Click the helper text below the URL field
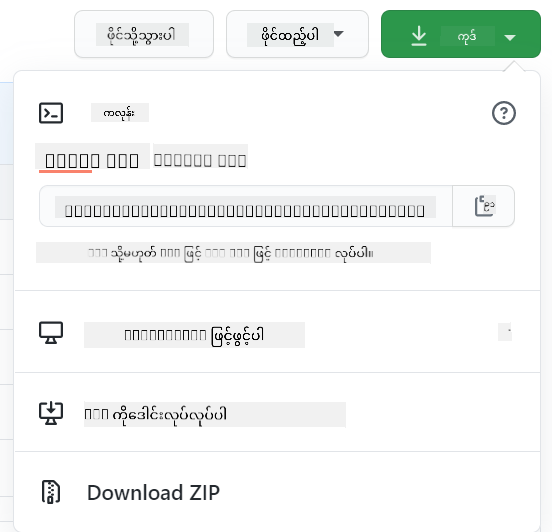552x532 pixels. [233, 253]
